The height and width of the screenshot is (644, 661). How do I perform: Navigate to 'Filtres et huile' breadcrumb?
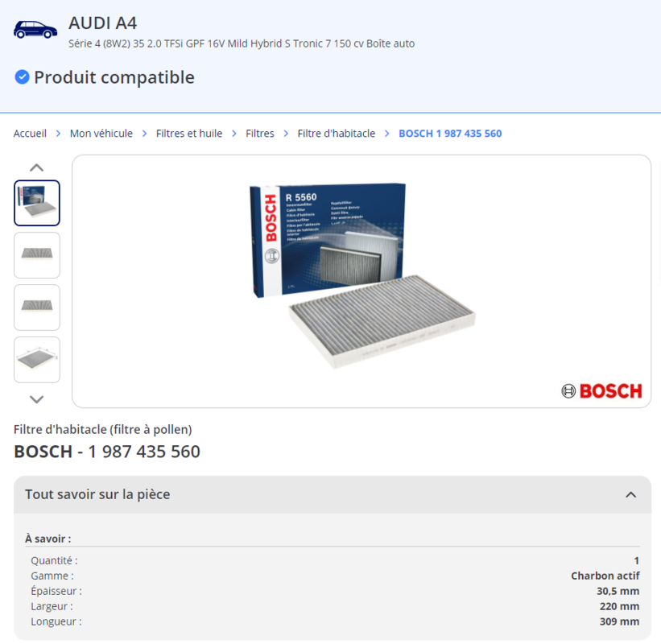click(189, 134)
